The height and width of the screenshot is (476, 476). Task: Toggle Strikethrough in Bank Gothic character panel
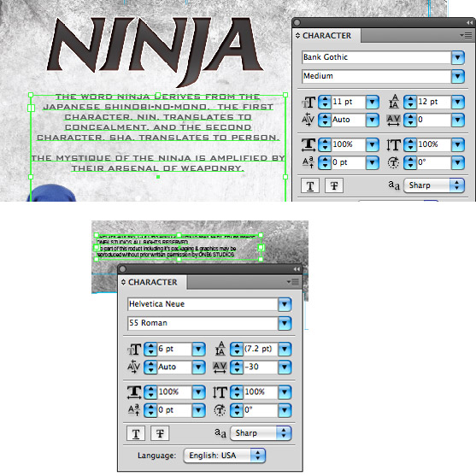pyautogui.click(x=334, y=185)
